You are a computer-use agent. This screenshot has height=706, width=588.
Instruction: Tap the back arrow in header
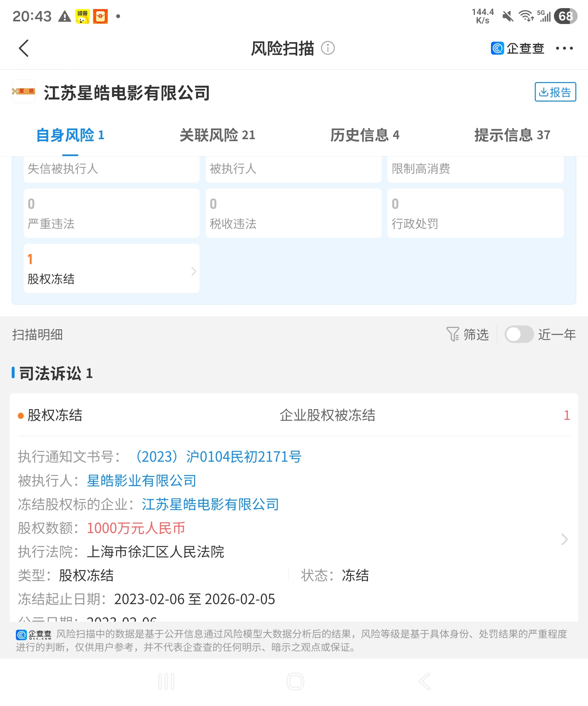click(24, 48)
